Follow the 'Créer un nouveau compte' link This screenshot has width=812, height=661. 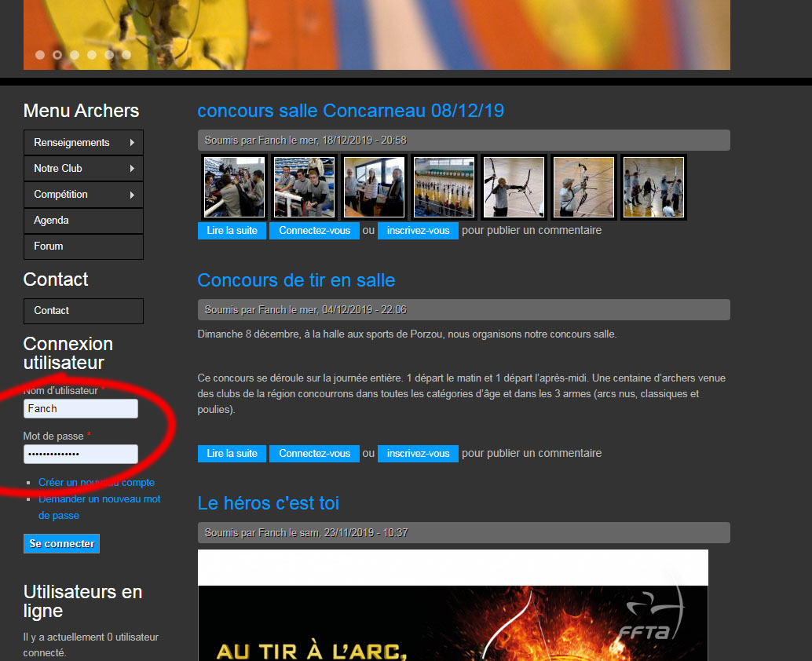(97, 483)
